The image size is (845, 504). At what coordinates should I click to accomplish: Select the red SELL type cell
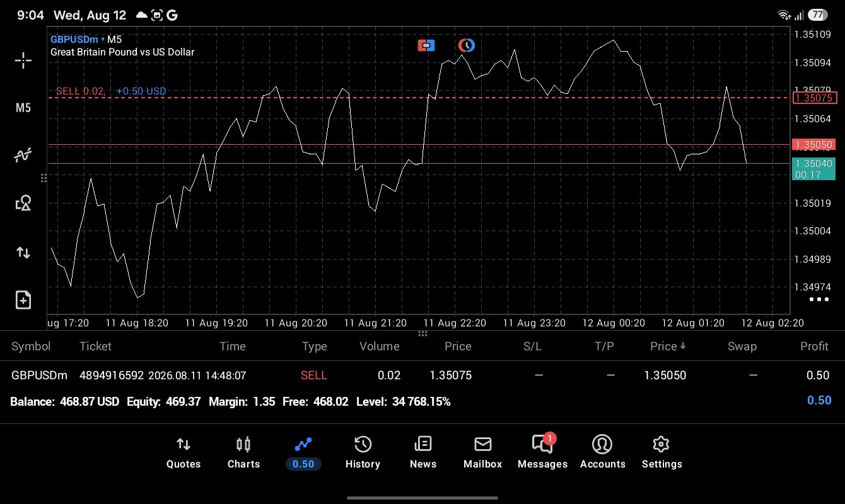pyautogui.click(x=314, y=375)
